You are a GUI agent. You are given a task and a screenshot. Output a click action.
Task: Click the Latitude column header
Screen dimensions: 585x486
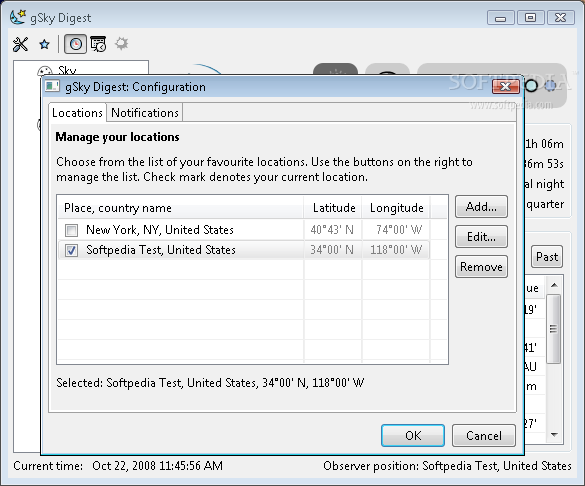click(332, 208)
